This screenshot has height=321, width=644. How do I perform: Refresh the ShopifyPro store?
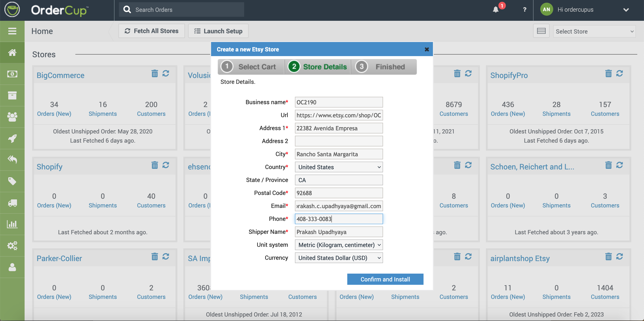point(619,74)
